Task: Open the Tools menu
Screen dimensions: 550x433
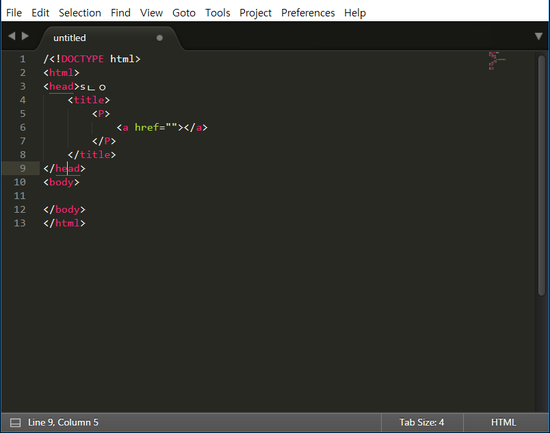Action: click(218, 13)
